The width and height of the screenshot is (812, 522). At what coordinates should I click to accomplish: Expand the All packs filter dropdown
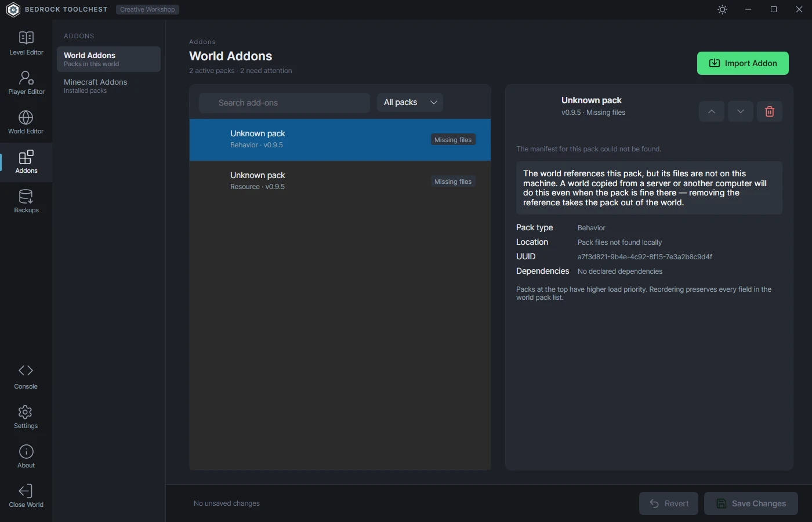click(410, 103)
